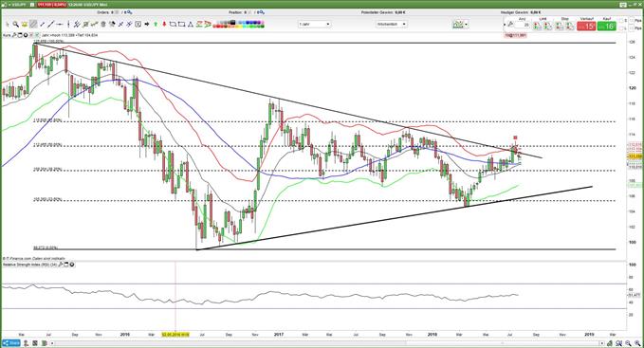The width and height of the screenshot is (644, 348).
Task: Select the triangle drawing tool
Action: pyautogui.click(x=191, y=25)
